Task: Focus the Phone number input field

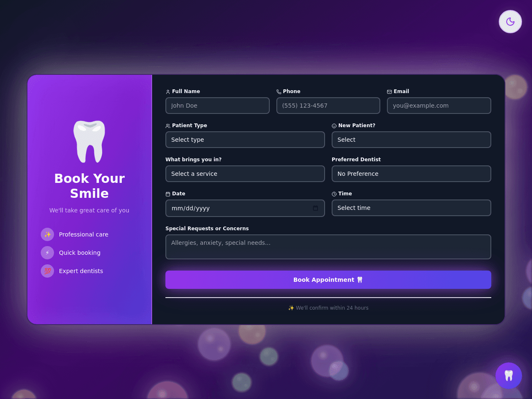Action: click(x=328, y=106)
